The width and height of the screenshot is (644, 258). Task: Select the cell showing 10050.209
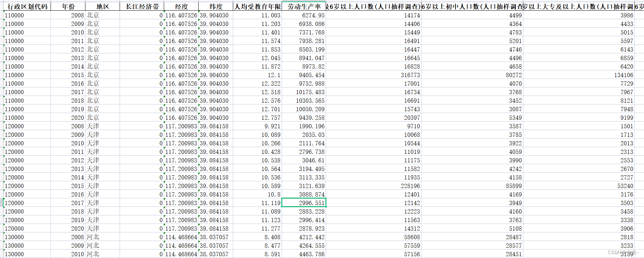point(304,109)
